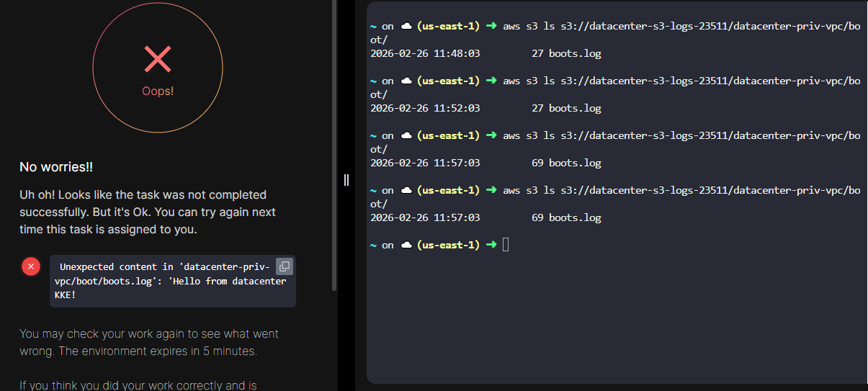868x391 pixels.
Task: Click the 'No worries!!' heading
Action: tap(56, 167)
